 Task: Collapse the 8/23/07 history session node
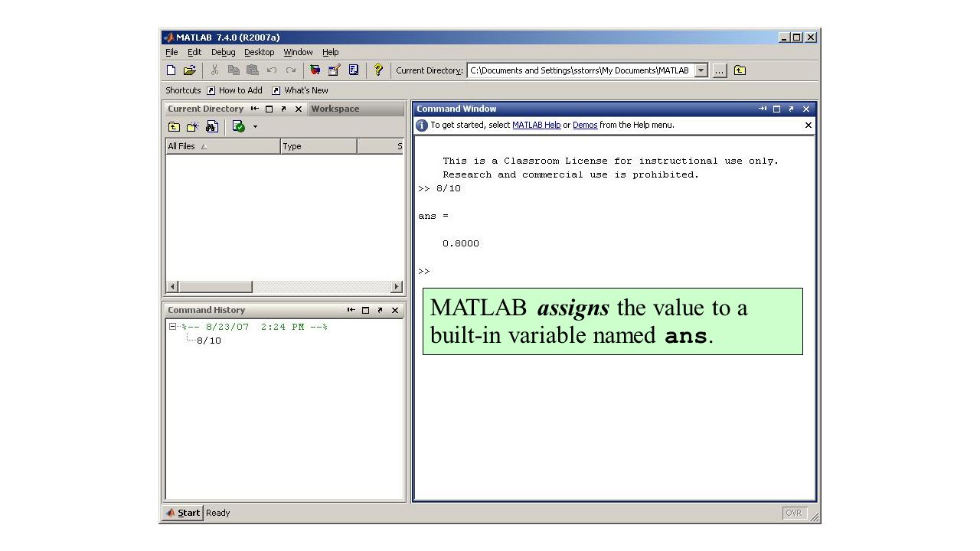click(173, 327)
